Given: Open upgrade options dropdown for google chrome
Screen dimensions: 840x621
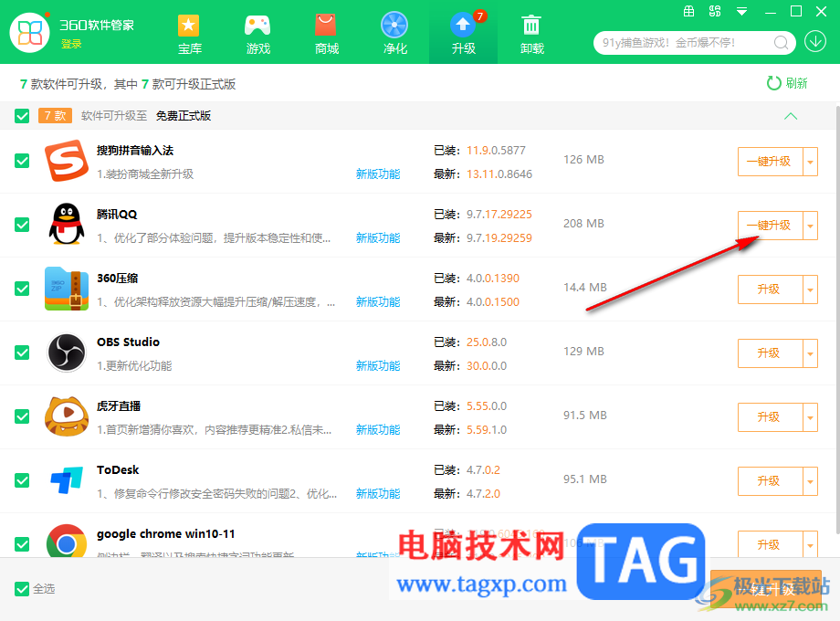Looking at the screenshot, I should pos(811,544).
